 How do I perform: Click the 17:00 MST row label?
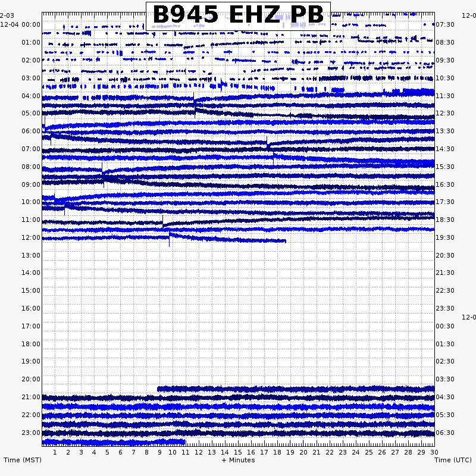(31, 326)
